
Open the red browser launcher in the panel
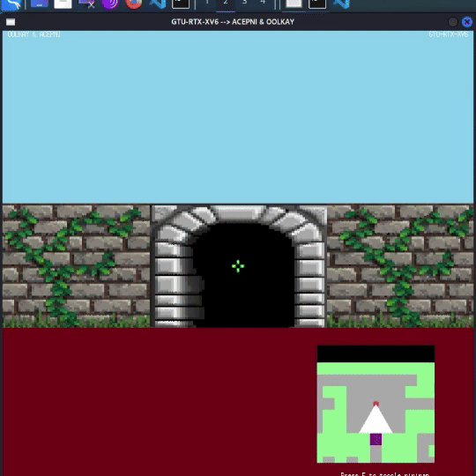tap(134, 4)
